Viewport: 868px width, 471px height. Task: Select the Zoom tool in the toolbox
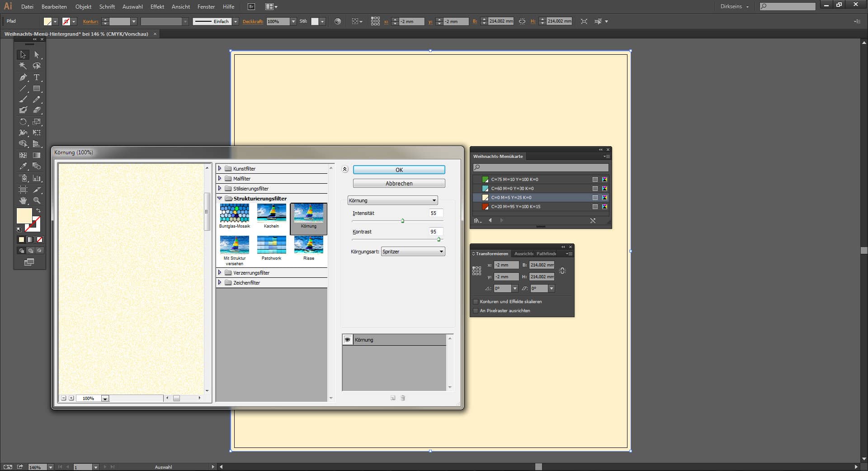pyautogui.click(x=37, y=200)
